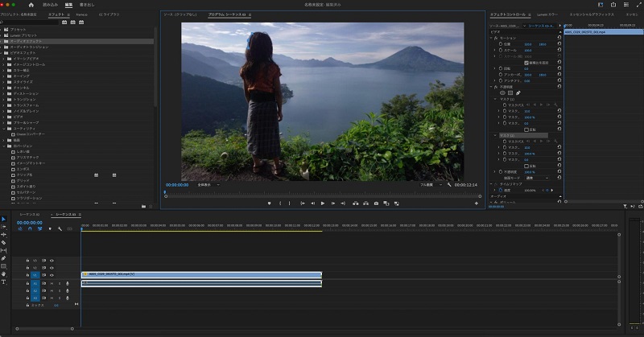The width and height of the screenshot is (644, 337).
Task: Select the Hand tool
Action: [3, 273]
